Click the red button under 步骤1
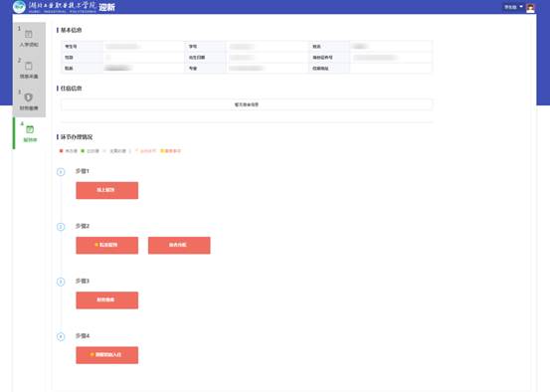This screenshot has width=550, height=392. pyautogui.click(x=107, y=190)
